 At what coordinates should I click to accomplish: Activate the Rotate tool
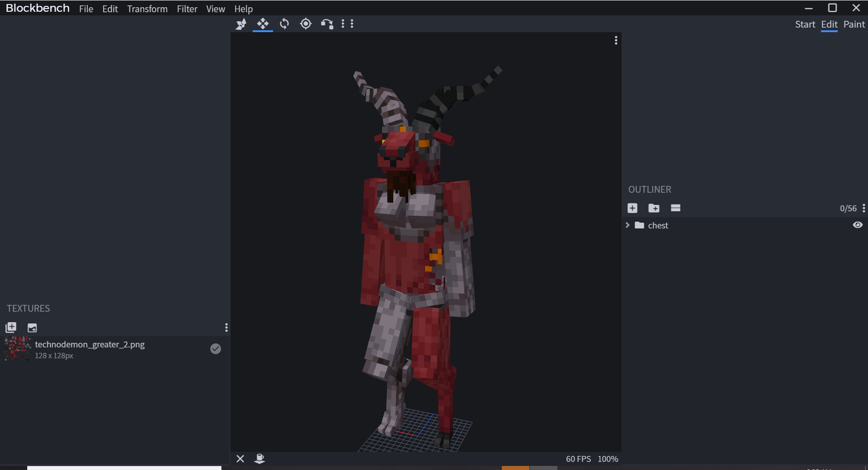point(284,24)
